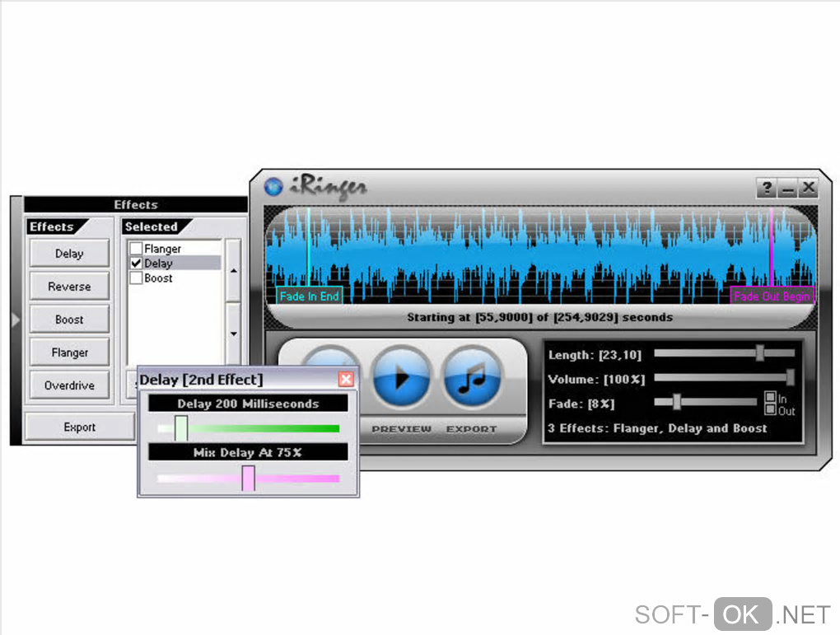The width and height of the screenshot is (840, 635).
Task: Click the Selected tab header
Action: pyautogui.click(x=151, y=226)
